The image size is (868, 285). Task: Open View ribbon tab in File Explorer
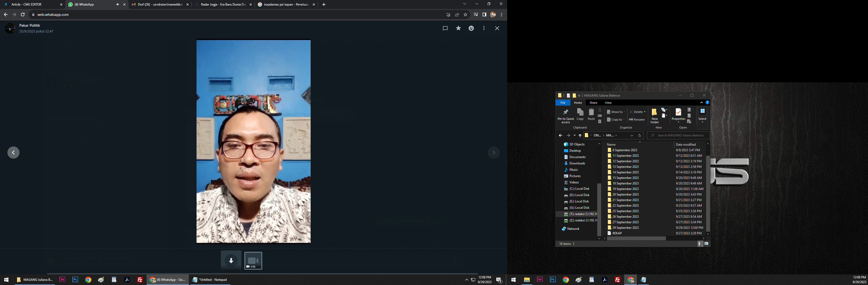(x=608, y=103)
